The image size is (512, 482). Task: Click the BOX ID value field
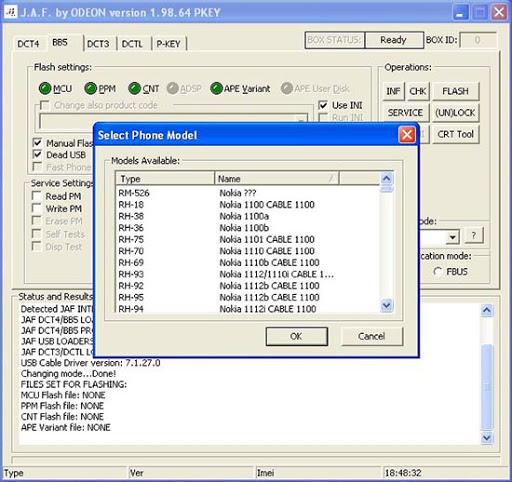tap(478, 40)
